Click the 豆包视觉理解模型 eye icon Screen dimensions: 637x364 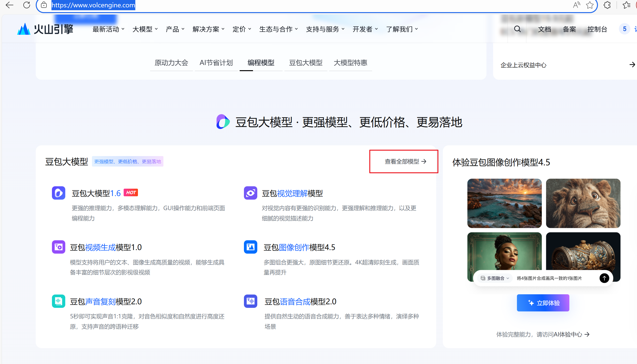click(251, 193)
